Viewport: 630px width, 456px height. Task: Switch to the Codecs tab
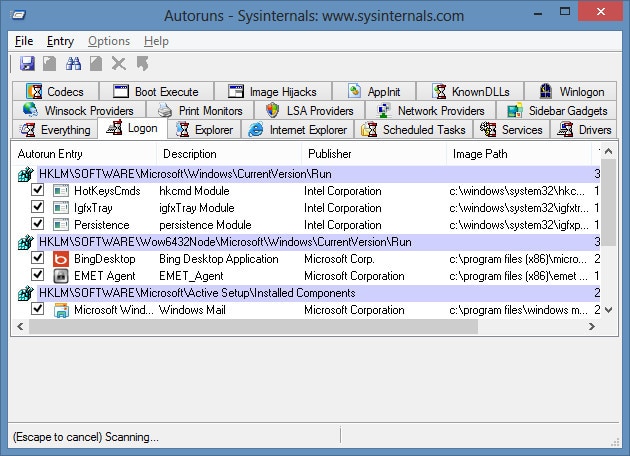(x=55, y=91)
